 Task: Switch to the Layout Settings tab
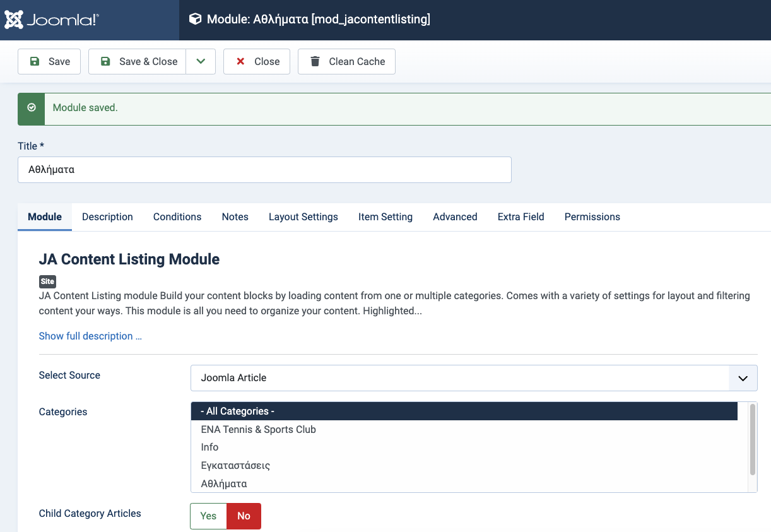[x=303, y=217]
